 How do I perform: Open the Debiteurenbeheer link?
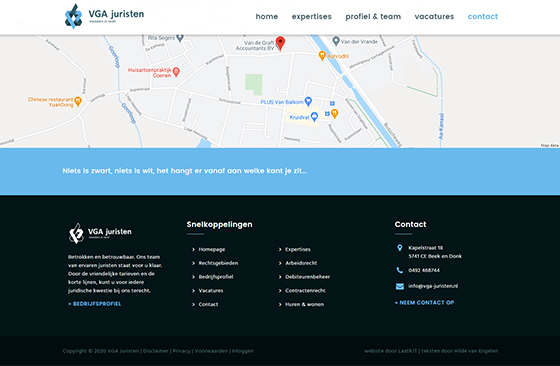pyautogui.click(x=308, y=277)
